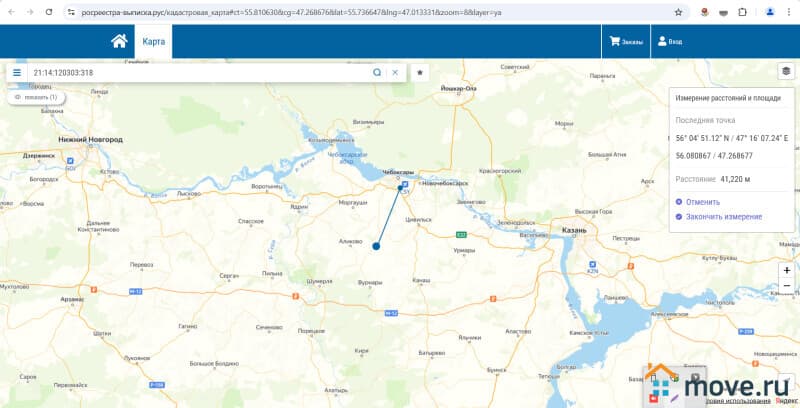View site information icon in address bar
Screen dimensions: 800x408
point(71,12)
